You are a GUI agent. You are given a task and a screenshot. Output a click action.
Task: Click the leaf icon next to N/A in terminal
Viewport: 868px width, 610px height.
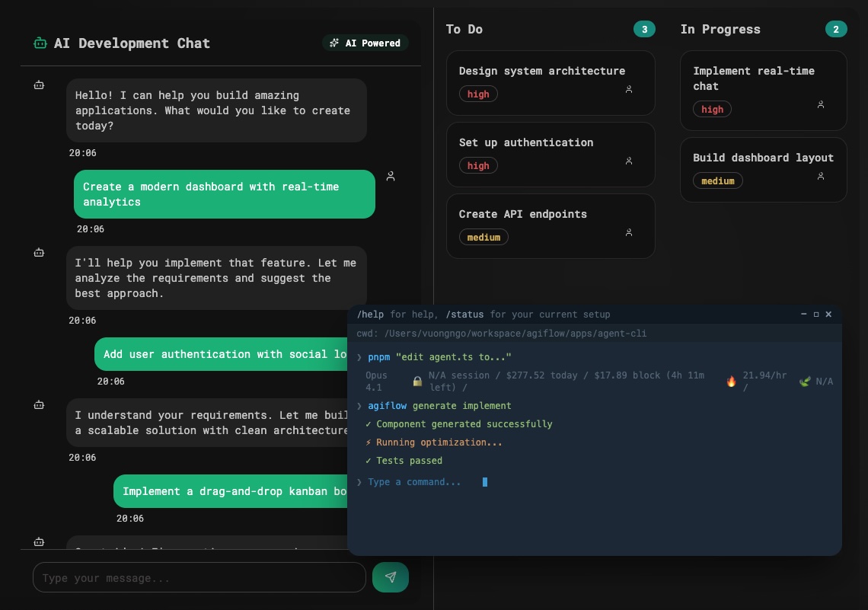[x=805, y=382]
